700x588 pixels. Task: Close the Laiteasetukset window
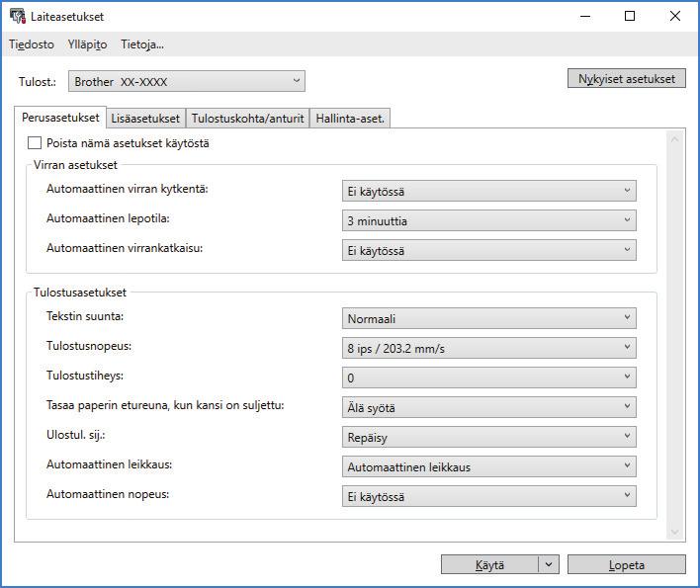[x=675, y=17]
